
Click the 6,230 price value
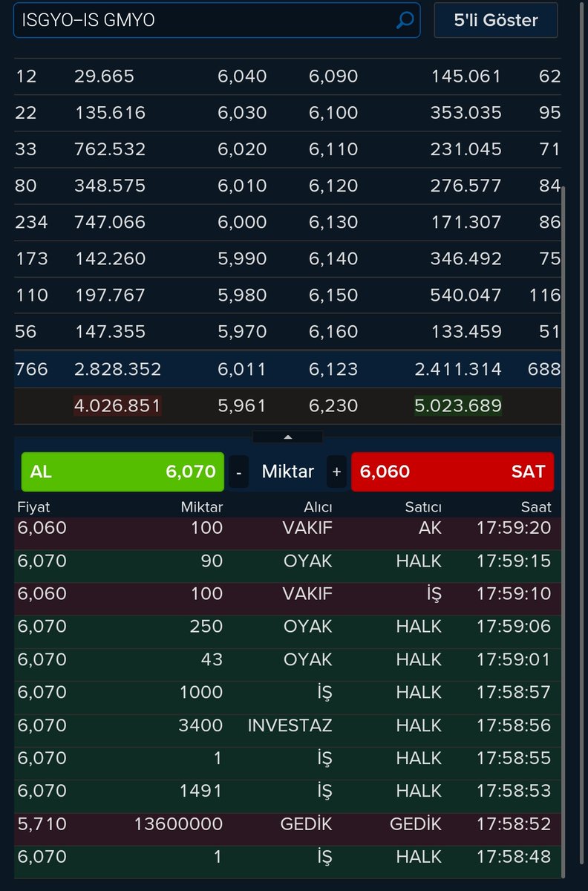pos(334,406)
